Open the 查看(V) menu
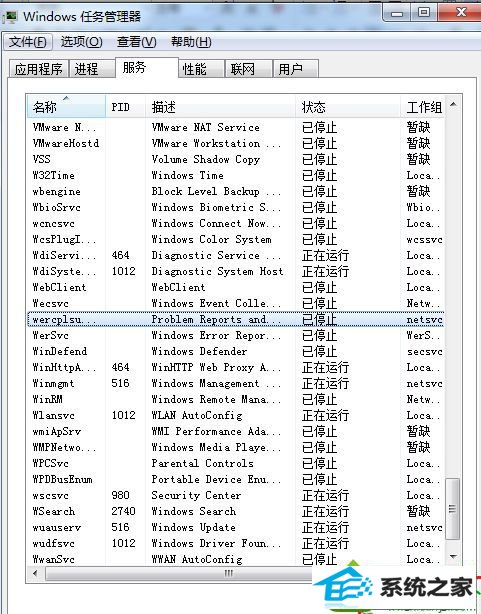The image size is (481, 614). click(136, 42)
